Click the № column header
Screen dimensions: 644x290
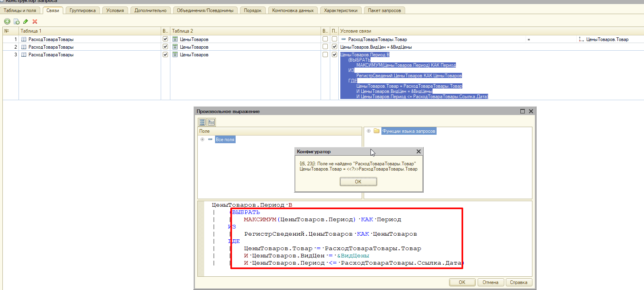point(10,31)
